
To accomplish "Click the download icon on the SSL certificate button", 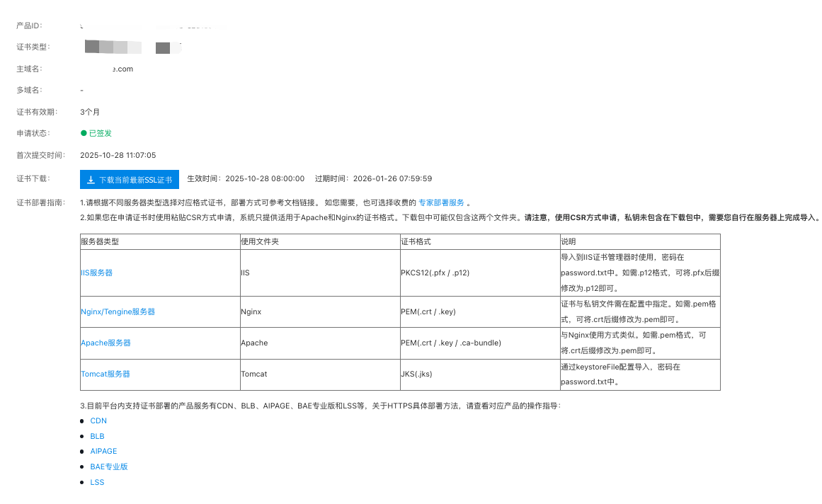I will (91, 178).
